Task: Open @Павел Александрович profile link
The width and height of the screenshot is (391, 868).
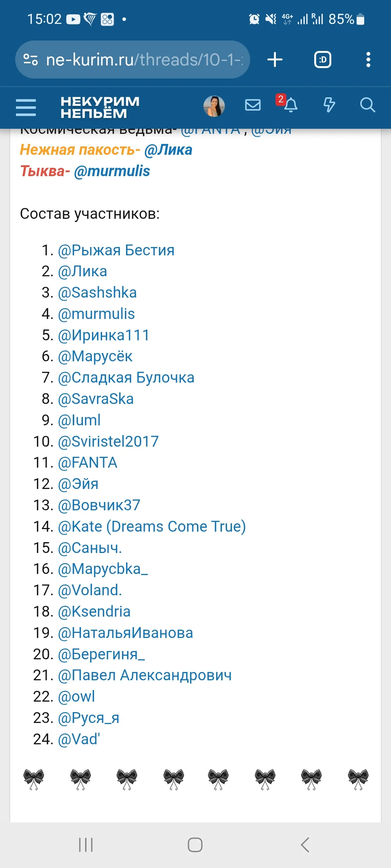Action: [145, 675]
